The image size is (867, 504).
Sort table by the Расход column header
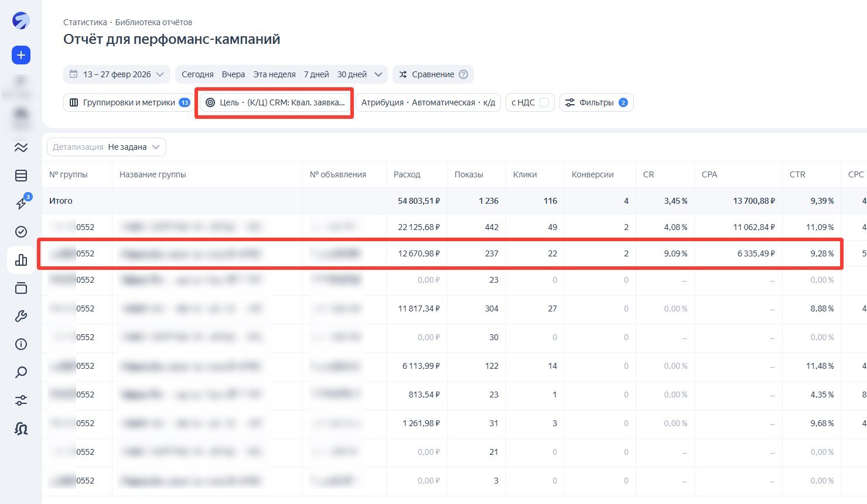tap(407, 174)
